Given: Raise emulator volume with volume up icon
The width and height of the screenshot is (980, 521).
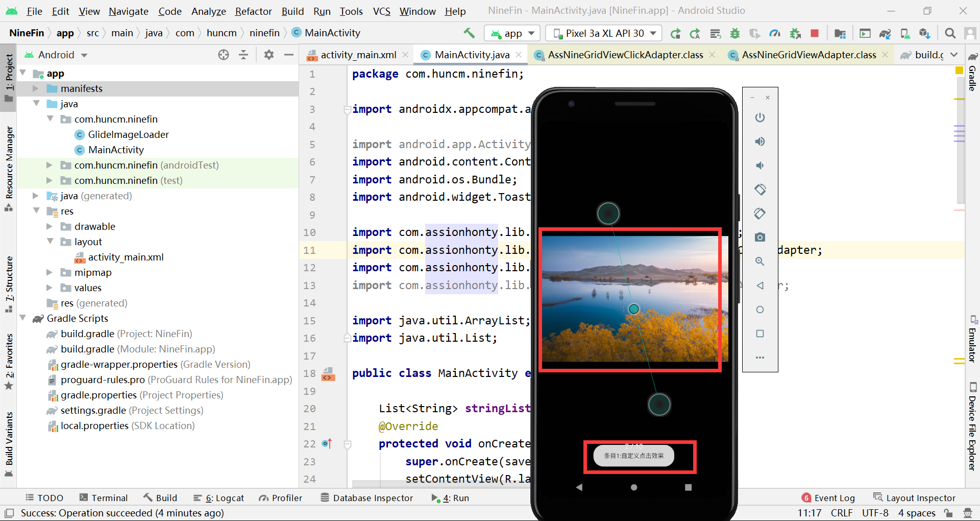Looking at the screenshot, I should pos(760,141).
